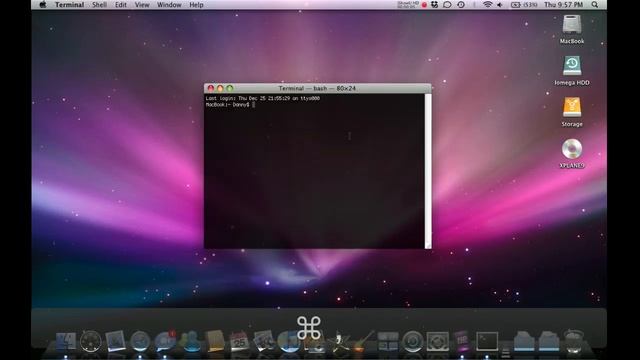Open the Time Machine menu bar icon
The width and height of the screenshot is (640, 360).
click(461, 5)
